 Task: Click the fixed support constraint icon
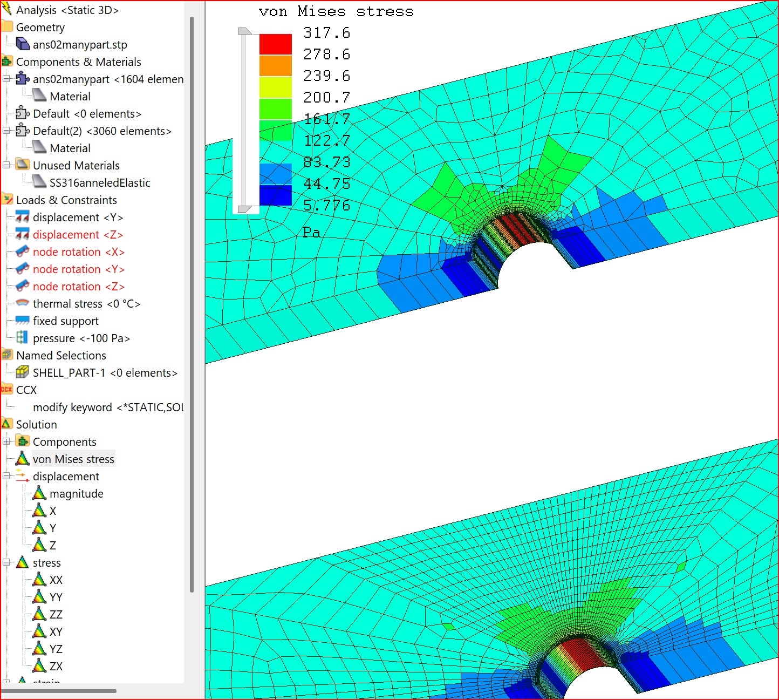[x=22, y=321]
